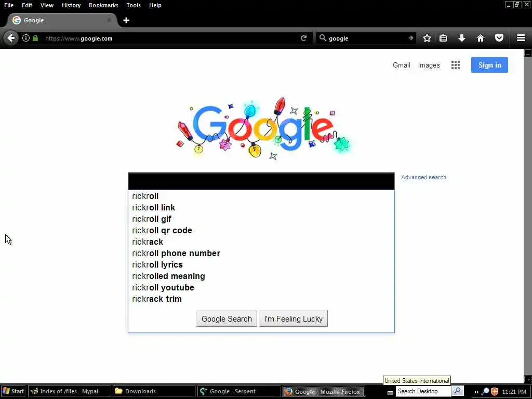Open the File menu
The image size is (532, 399).
pyautogui.click(x=9, y=5)
